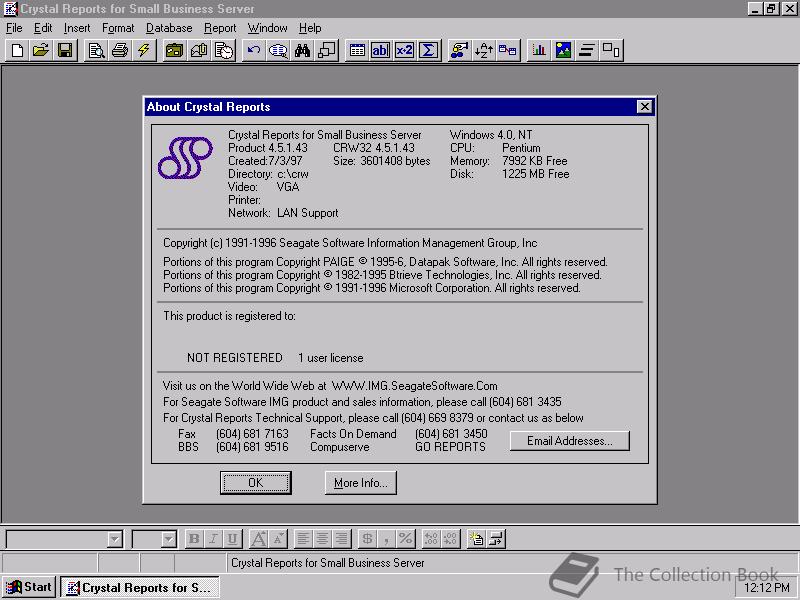Viewport: 800px width, 600px height.
Task: Click the WWW.IMG.SeagateSoftware.Com text
Action: (414, 386)
